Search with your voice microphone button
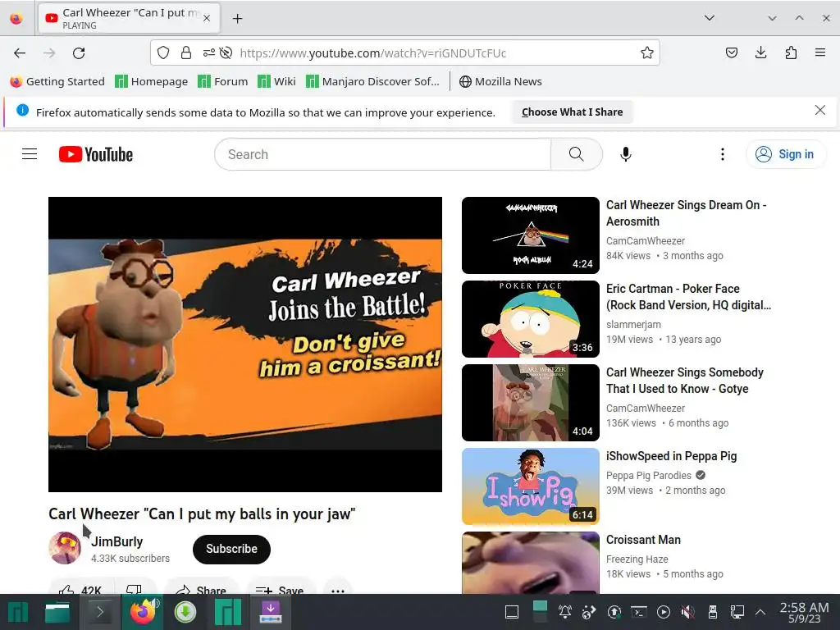Viewport: 840px width, 630px height. click(625, 154)
